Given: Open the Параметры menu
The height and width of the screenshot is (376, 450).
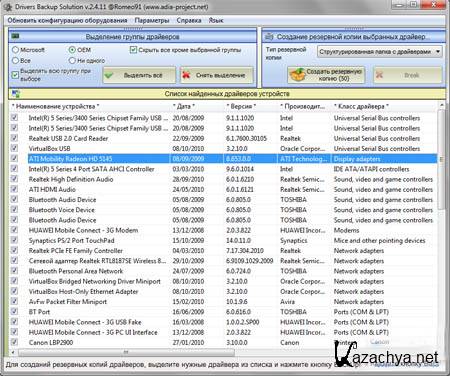Looking at the screenshot, I should click(x=152, y=20).
